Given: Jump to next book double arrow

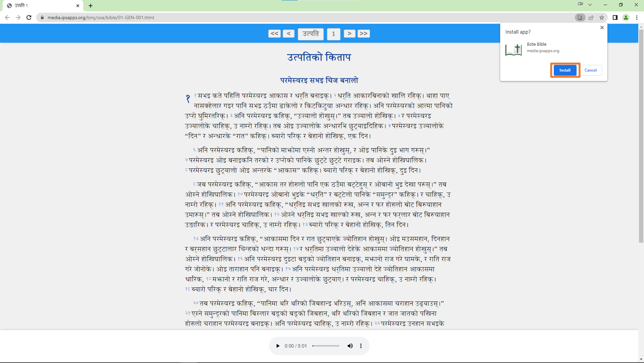Looking at the screenshot, I should (x=364, y=34).
